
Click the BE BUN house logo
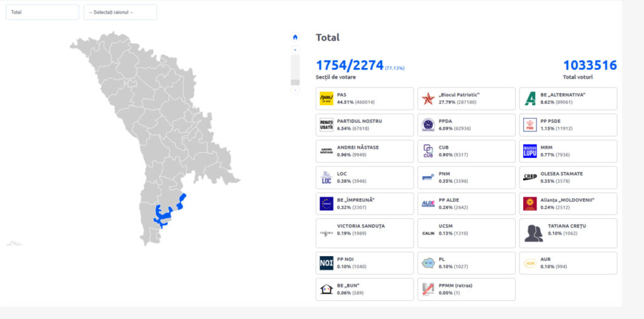click(x=326, y=289)
